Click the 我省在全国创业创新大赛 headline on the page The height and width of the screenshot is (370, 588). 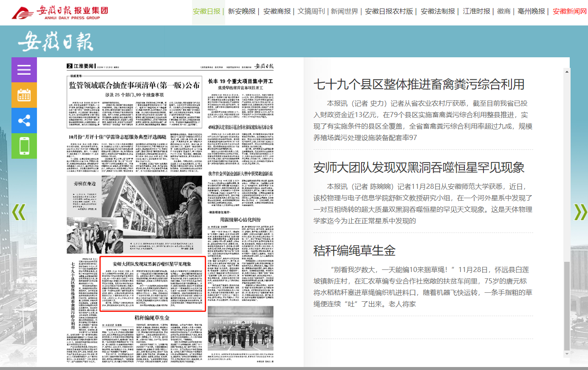[x=240, y=174]
